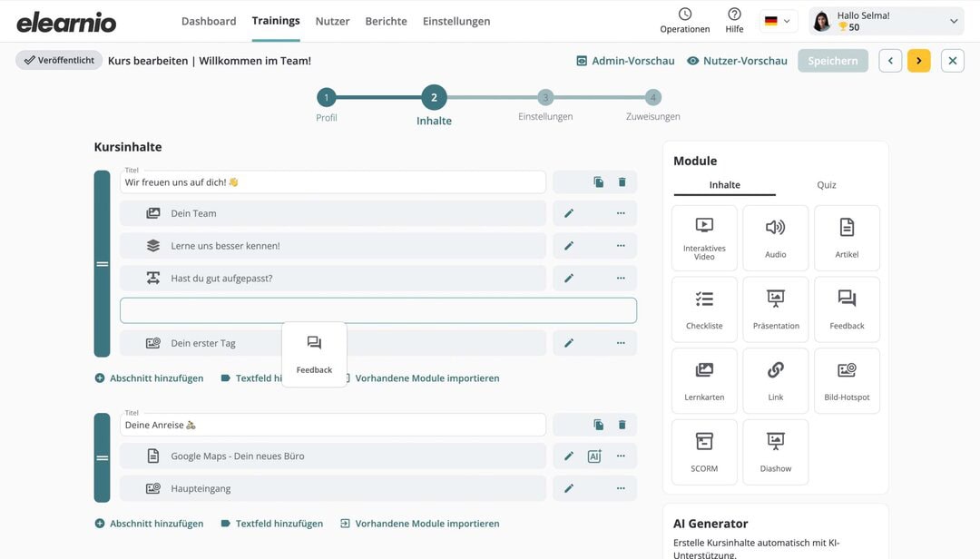Click the elearnio logo
The height and width of the screenshot is (559, 980).
[66, 23]
